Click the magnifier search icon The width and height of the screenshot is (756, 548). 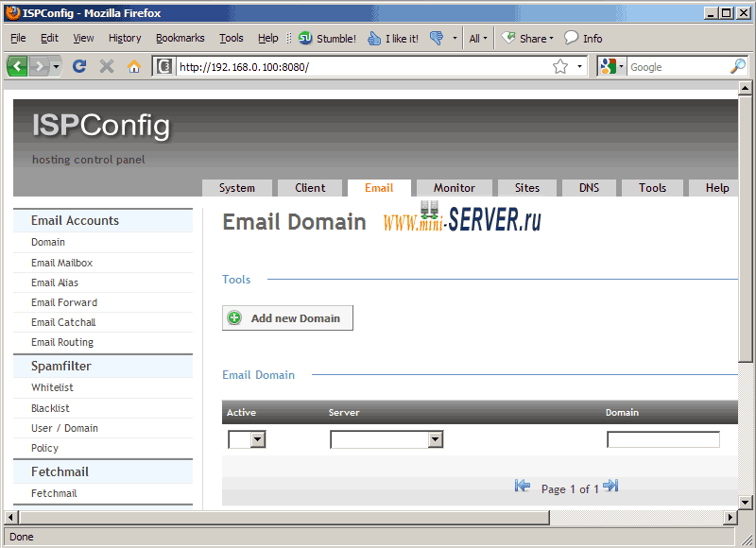(738, 66)
